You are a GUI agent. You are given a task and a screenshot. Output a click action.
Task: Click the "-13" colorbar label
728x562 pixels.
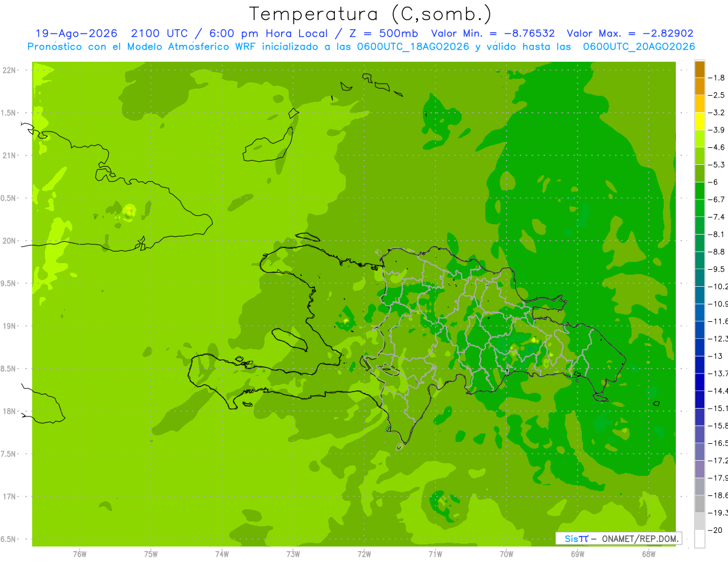(716, 356)
